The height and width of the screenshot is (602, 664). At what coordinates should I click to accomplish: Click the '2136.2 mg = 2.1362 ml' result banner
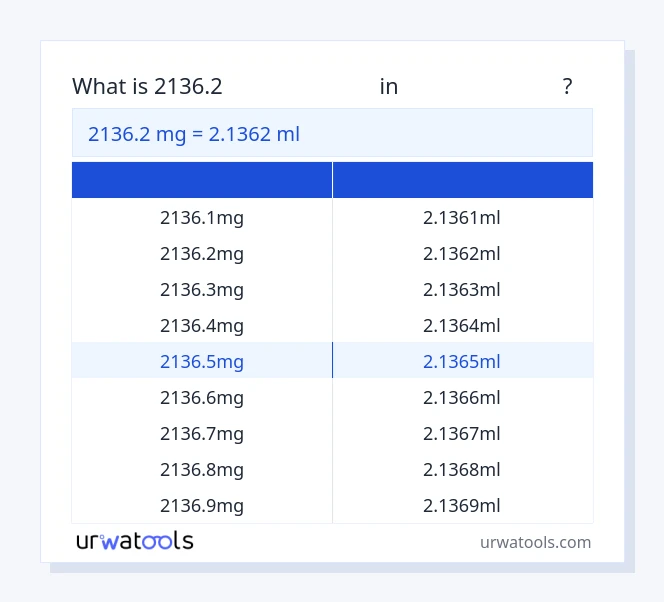pyautogui.click(x=194, y=134)
